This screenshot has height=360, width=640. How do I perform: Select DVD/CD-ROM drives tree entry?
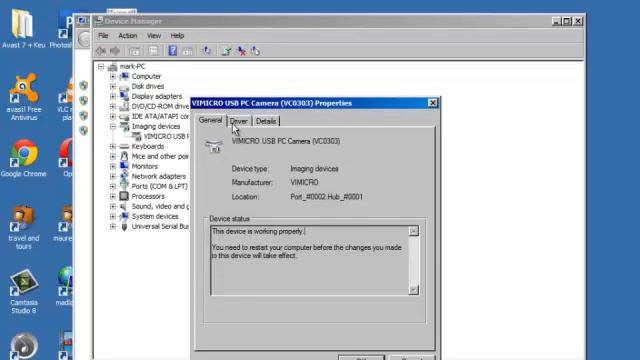(x=160, y=107)
